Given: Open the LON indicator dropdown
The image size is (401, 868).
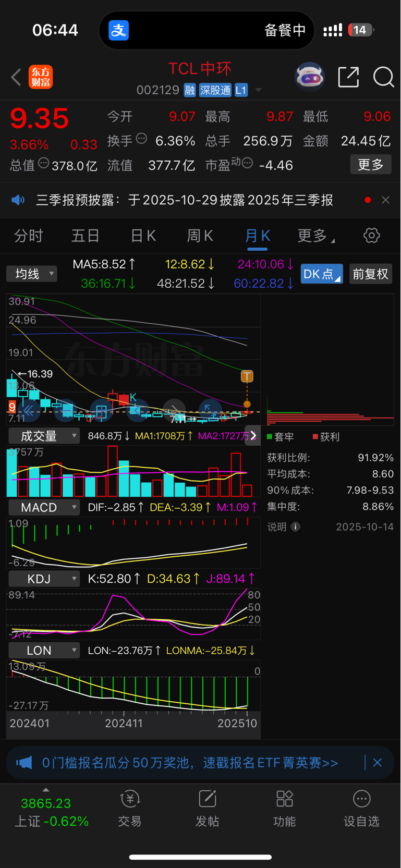Looking at the screenshot, I should (x=44, y=650).
